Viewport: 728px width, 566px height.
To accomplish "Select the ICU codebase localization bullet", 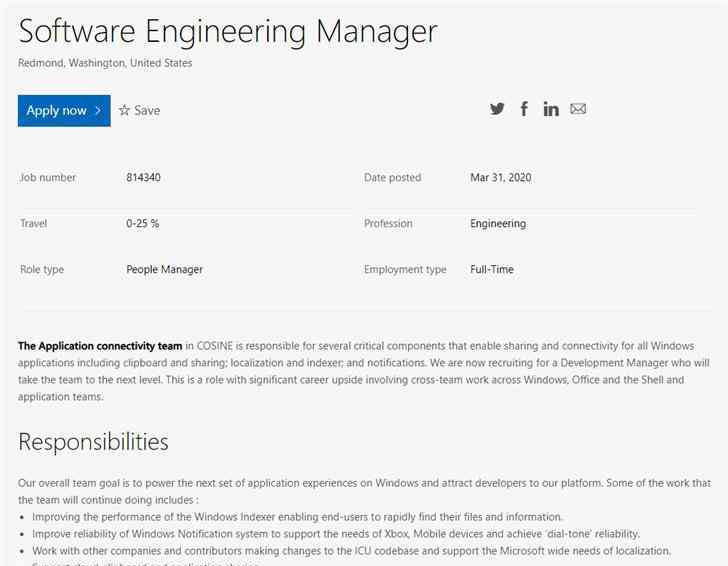I will coord(351,551).
